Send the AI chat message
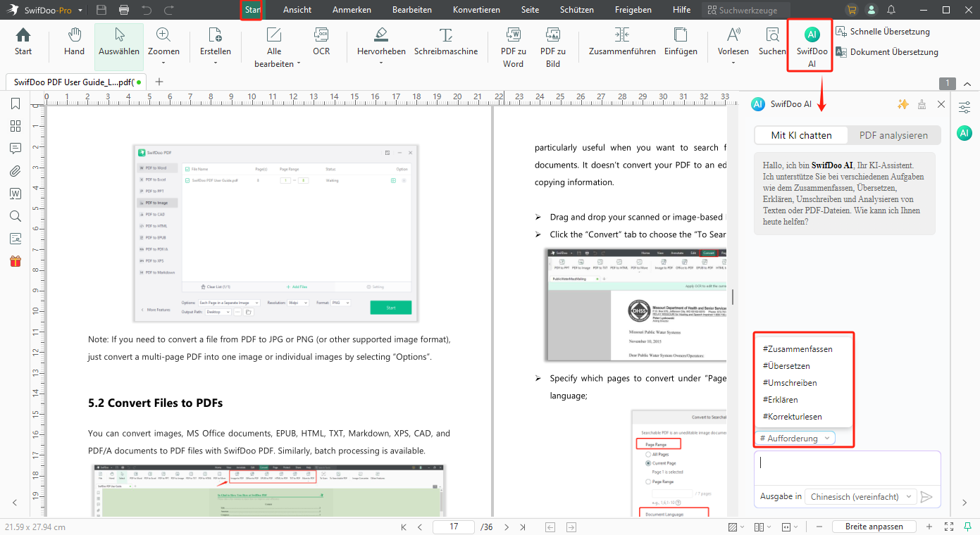The height and width of the screenshot is (535, 980). tap(927, 497)
